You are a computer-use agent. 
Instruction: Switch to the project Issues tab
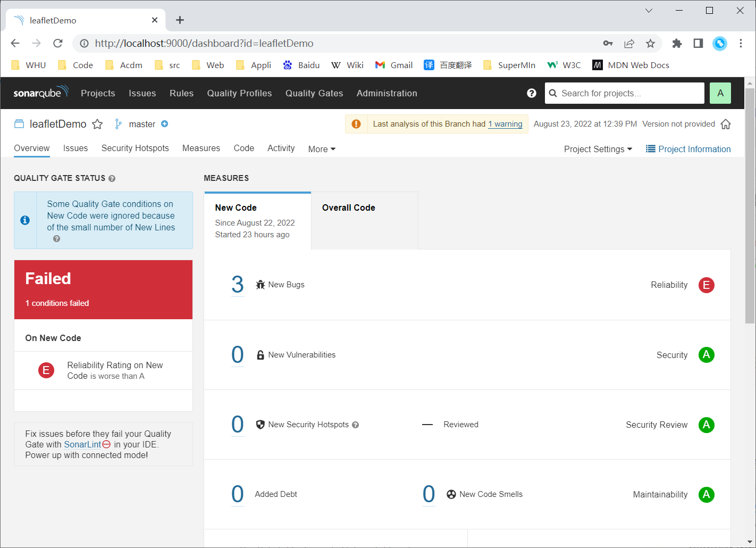(75, 148)
